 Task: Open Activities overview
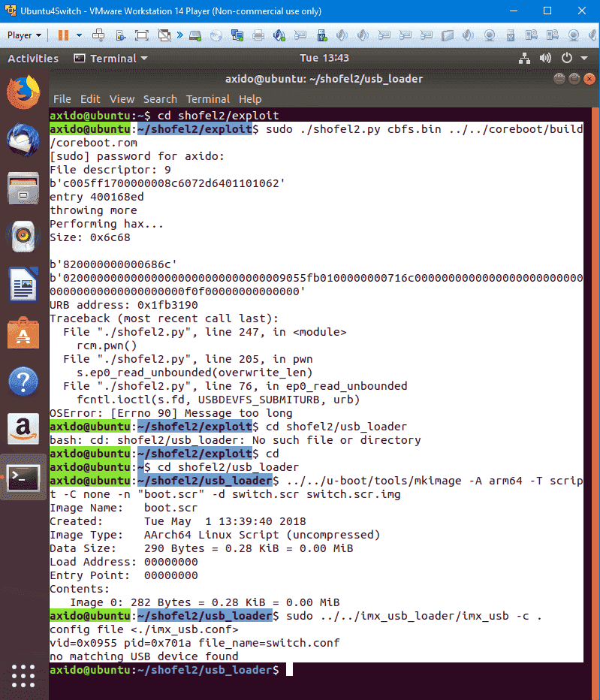(x=33, y=59)
